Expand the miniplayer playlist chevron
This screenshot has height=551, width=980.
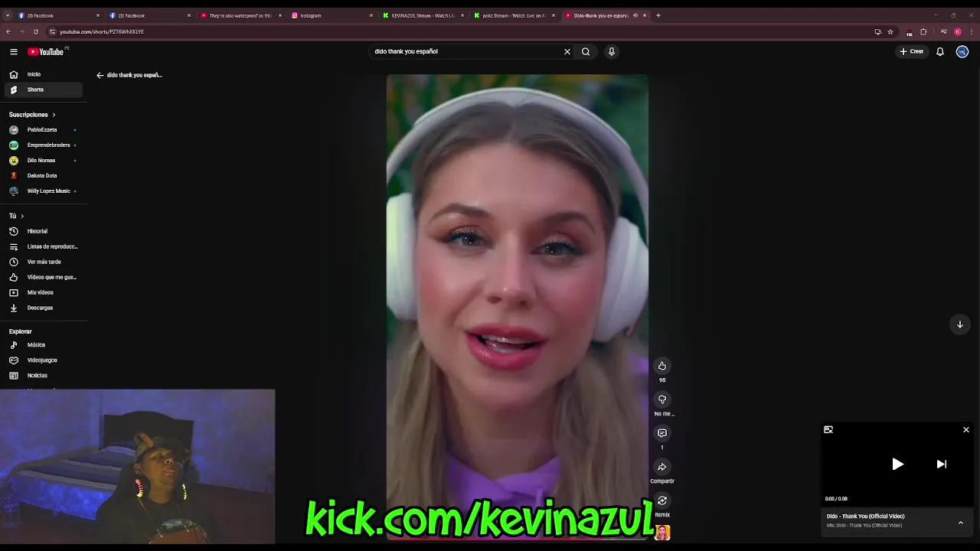point(961,522)
